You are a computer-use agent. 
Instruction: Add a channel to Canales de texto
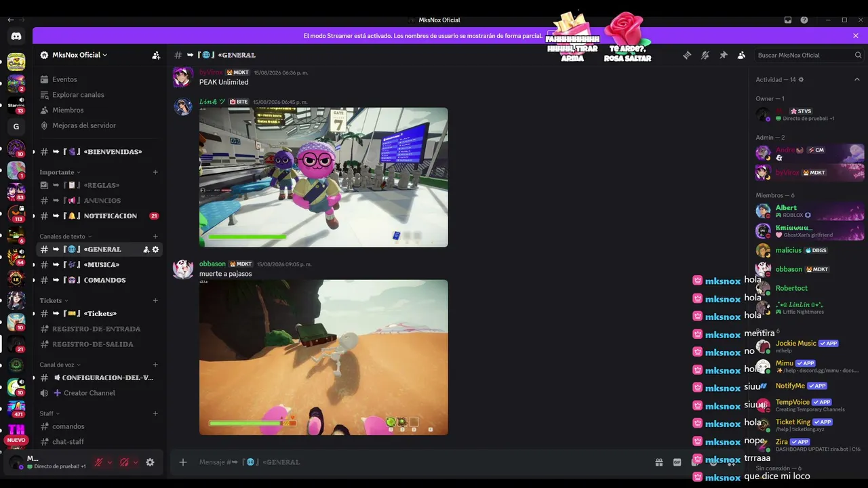(x=155, y=237)
